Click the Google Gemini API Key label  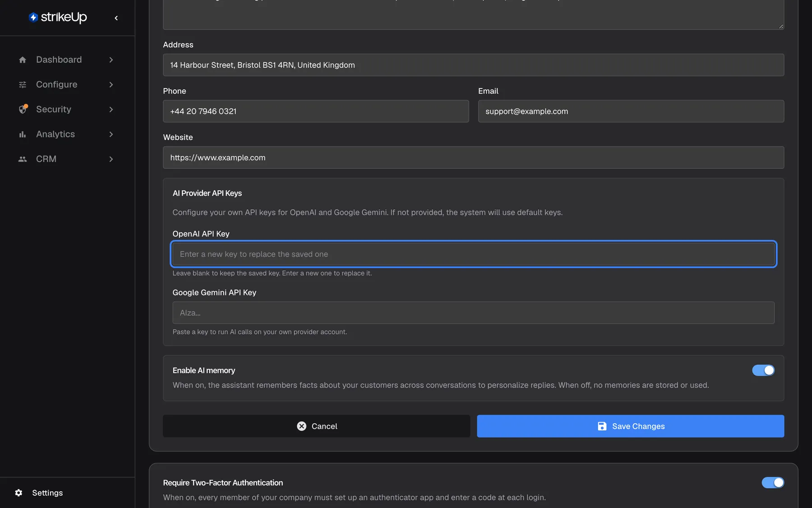point(214,293)
